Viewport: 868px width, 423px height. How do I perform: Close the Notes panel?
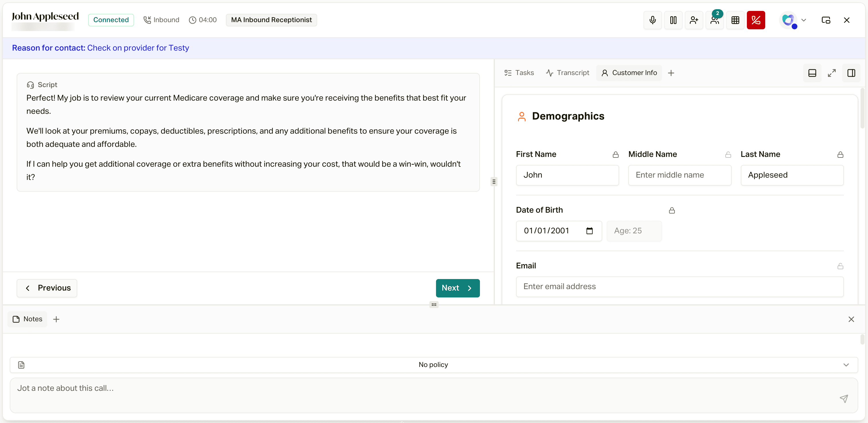click(851, 319)
